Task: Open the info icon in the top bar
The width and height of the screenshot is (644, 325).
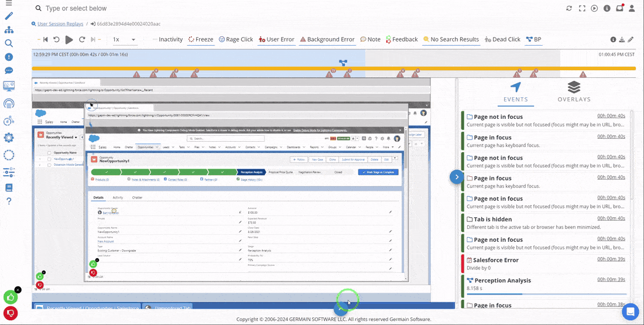Action: click(x=607, y=8)
